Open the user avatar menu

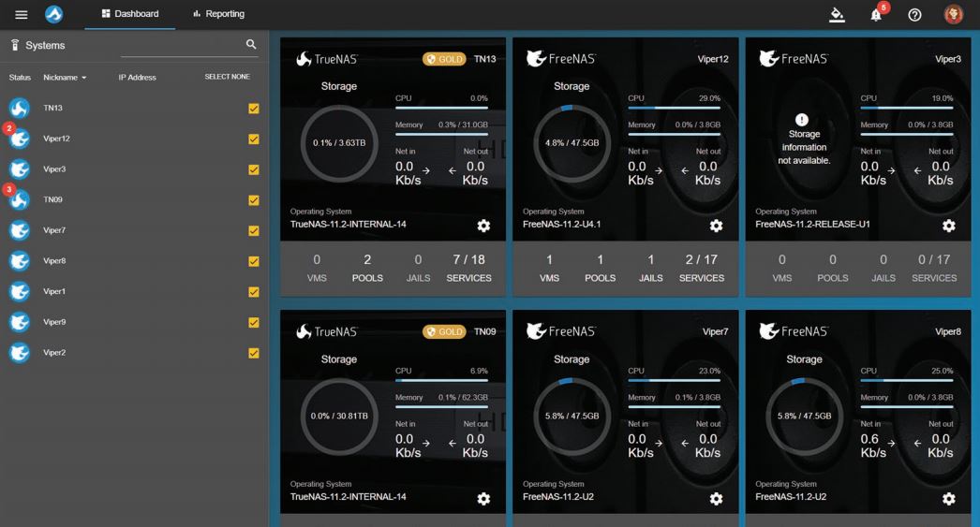[x=953, y=14]
